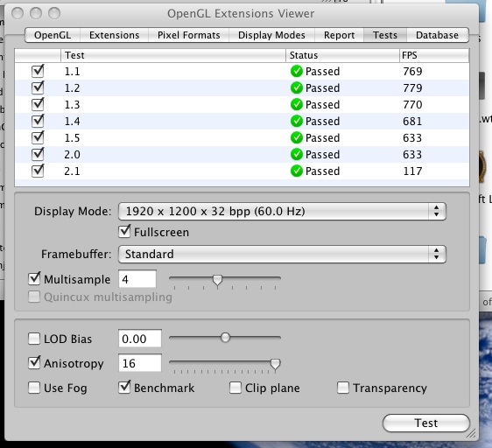Enable the Transparency checkbox
Screen dimensions: 492x448
click(343, 388)
